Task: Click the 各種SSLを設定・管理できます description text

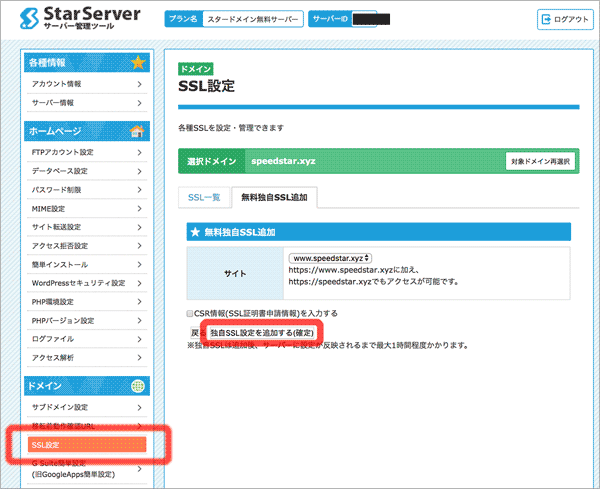Action: (x=231, y=128)
